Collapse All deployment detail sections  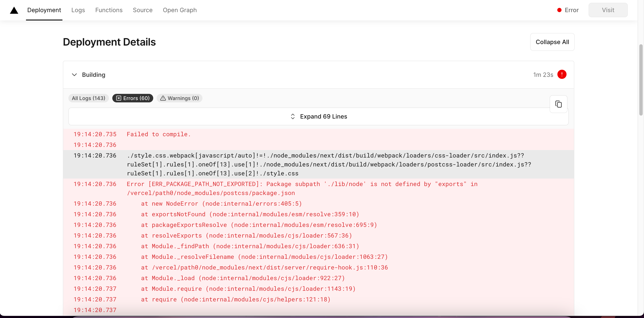point(552,42)
